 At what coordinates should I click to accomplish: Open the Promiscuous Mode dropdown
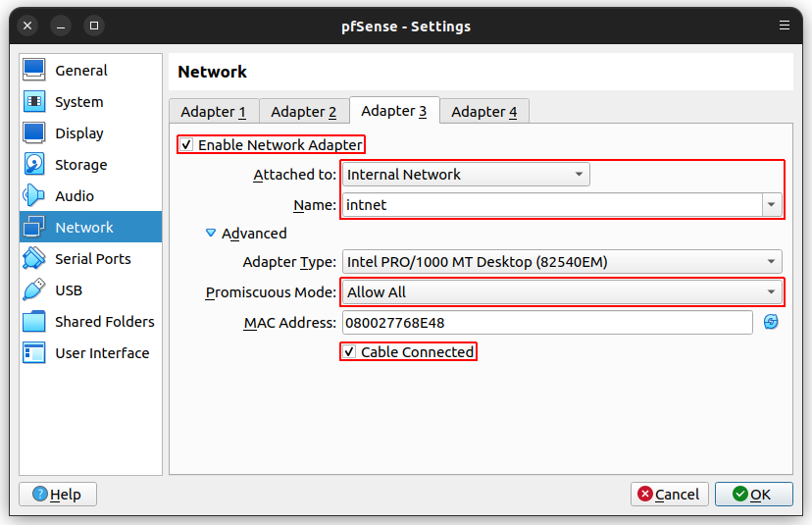[x=562, y=292]
